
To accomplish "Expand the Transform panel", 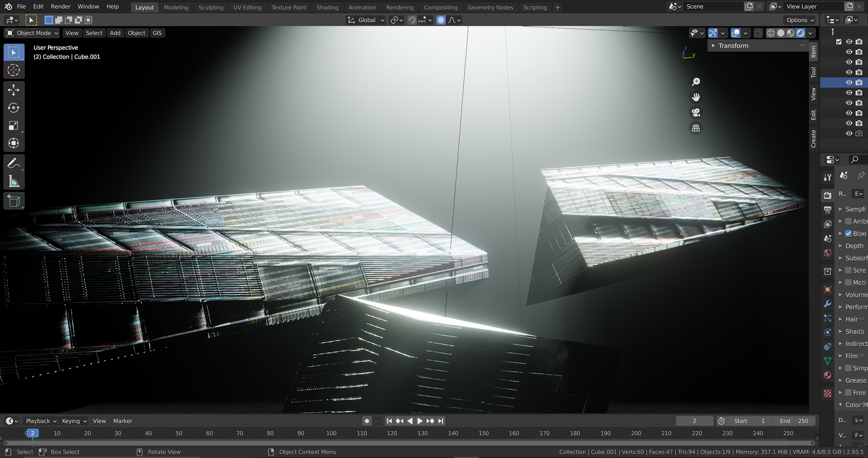I will 733,46.
